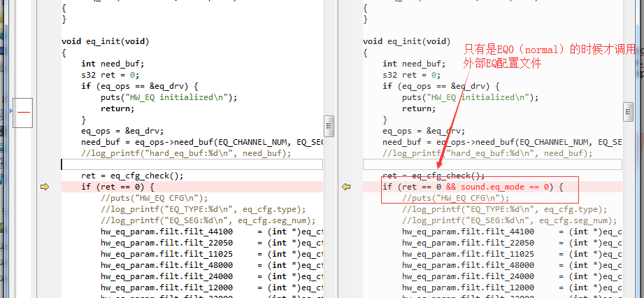Click 'eq_ops = &eq_drv;' in right pane
The width and height of the screenshot is (644, 298).
point(424,131)
